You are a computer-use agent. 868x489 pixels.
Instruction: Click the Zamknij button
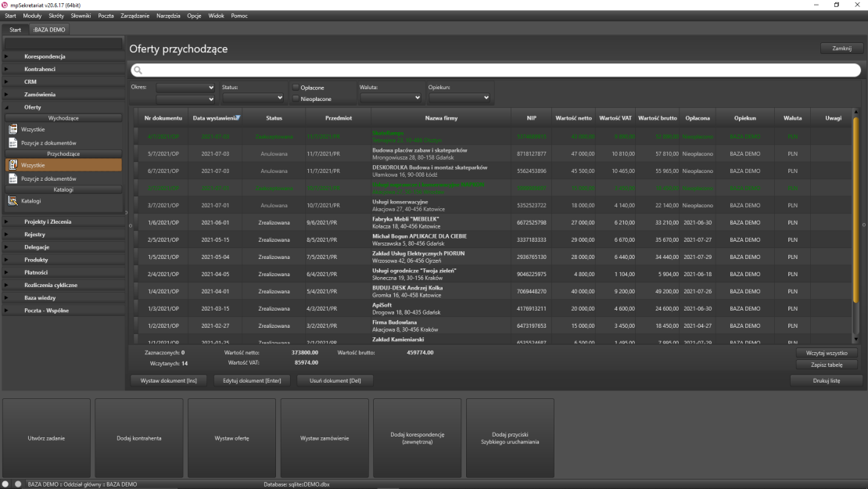[x=842, y=49]
